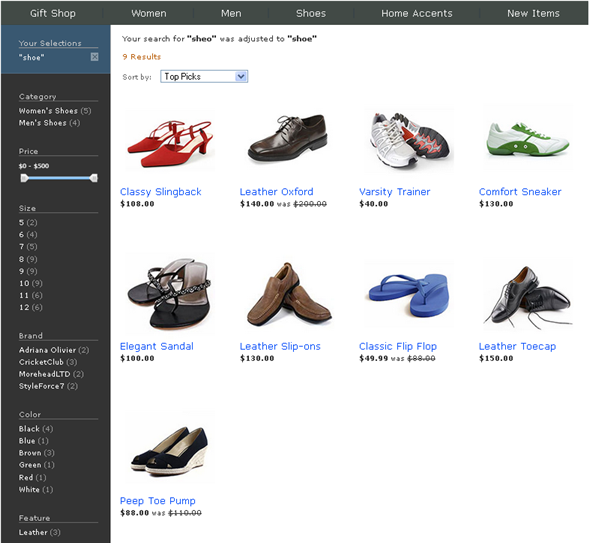
Task: Open the Peep Toe Pump product link
Action: point(158,501)
